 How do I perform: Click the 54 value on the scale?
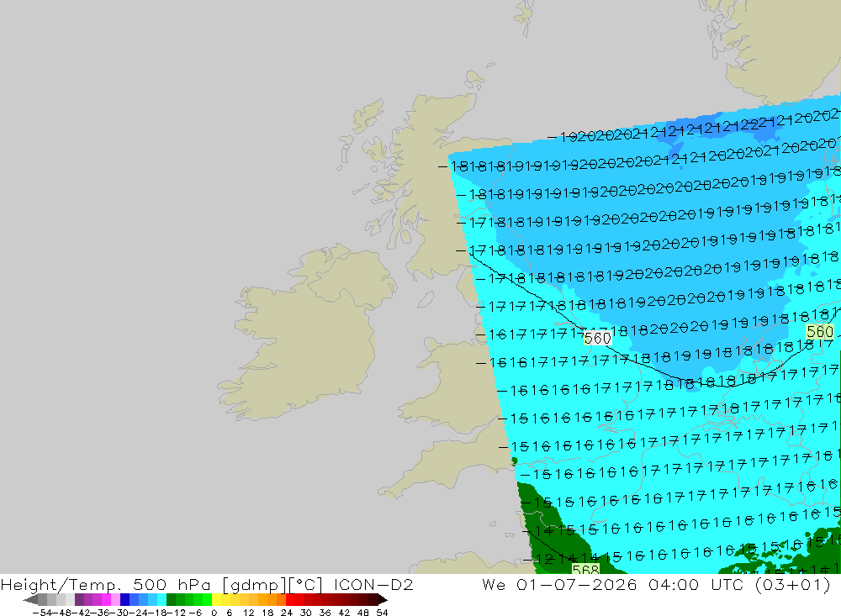point(382,613)
